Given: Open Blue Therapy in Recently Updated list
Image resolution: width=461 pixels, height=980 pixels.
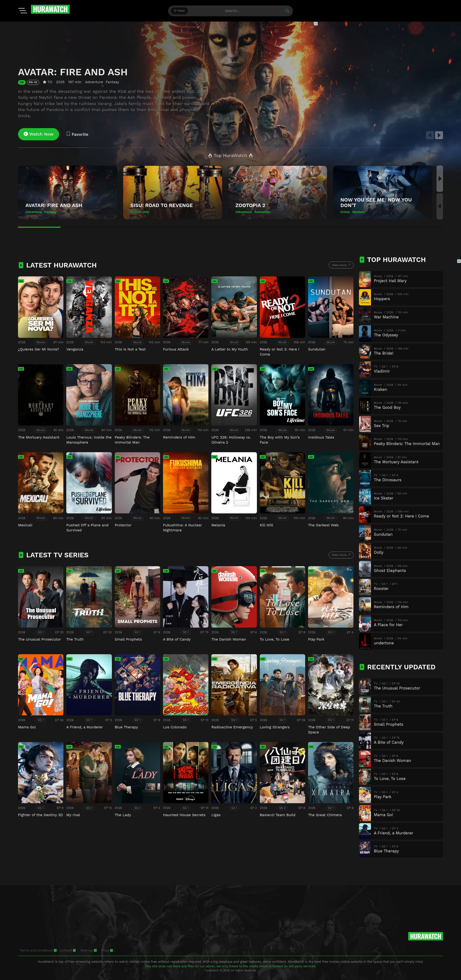Looking at the screenshot, I should (401, 849).
